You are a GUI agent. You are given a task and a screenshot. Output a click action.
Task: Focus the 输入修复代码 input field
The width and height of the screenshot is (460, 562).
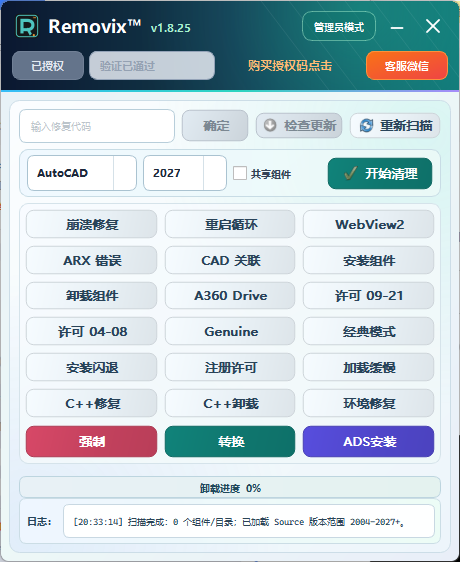(x=97, y=126)
